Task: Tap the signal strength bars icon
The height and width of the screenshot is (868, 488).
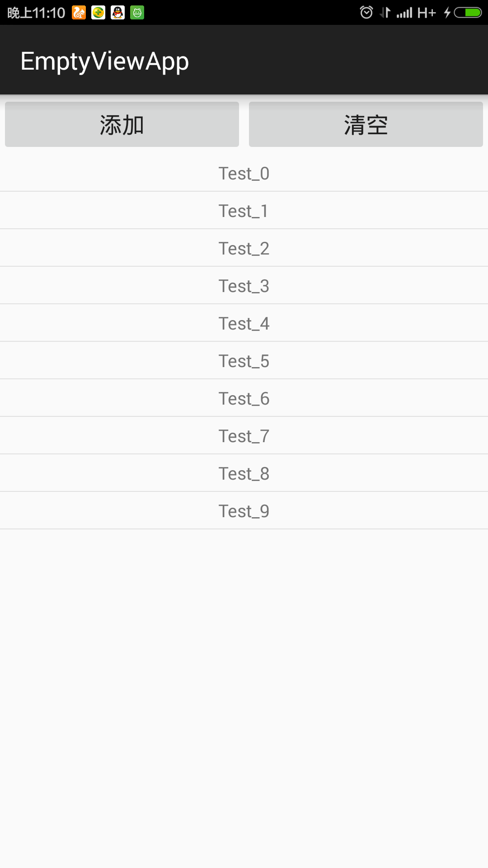Action: tap(404, 13)
